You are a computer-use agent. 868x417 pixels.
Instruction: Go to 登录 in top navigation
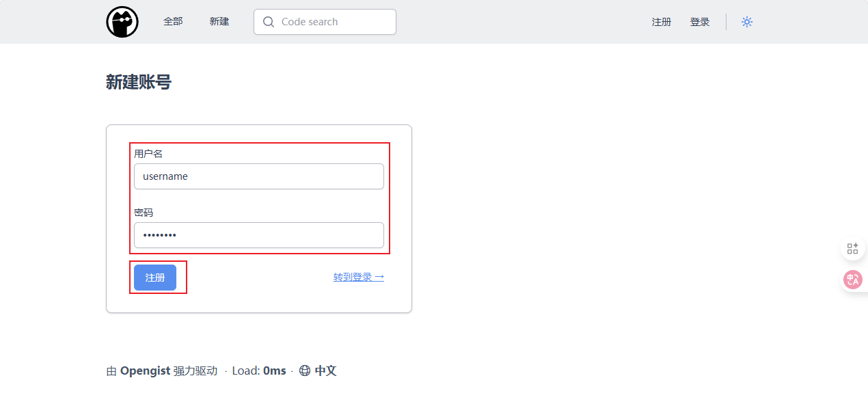tap(700, 22)
